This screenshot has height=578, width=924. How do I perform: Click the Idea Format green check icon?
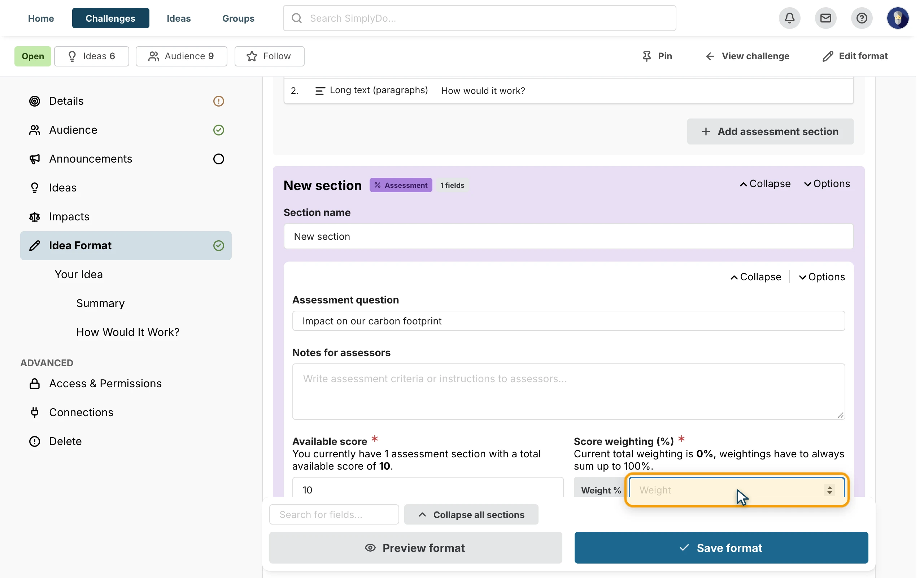(x=218, y=245)
